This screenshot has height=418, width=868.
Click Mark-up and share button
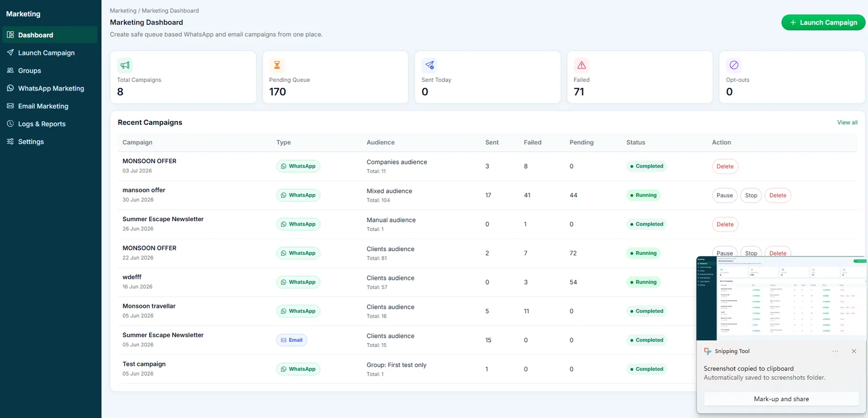point(781,399)
